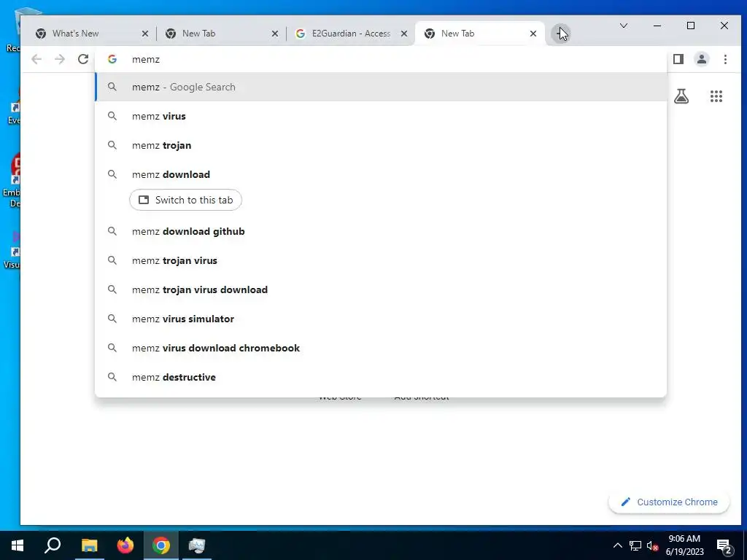The height and width of the screenshot is (560, 747).
Task: Click the muted volume tray icon
Action: click(x=652, y=545)
